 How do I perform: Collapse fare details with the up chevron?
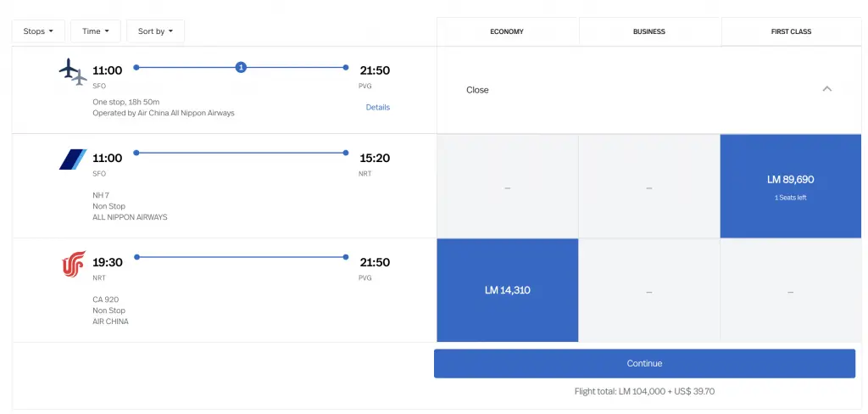(827, 89)
